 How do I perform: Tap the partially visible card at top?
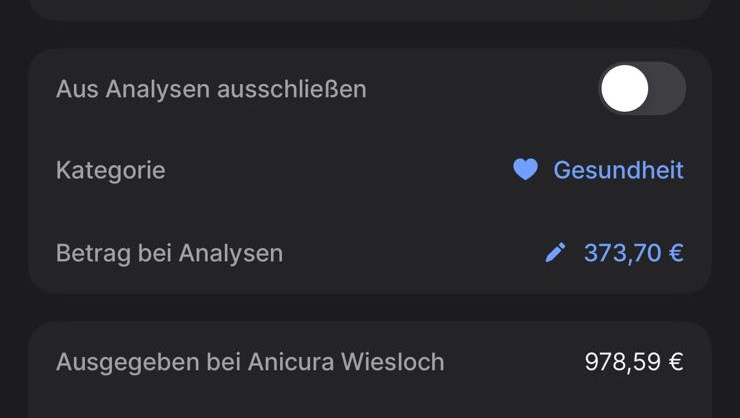pyautogui.click(x=370, y=9)
